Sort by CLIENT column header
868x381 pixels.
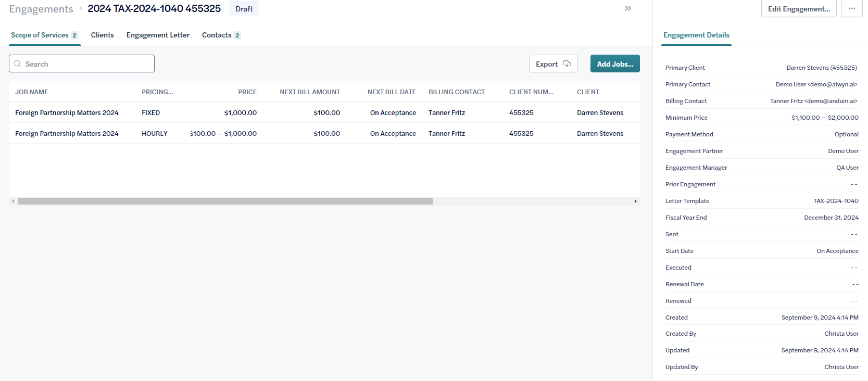(x=588, y=92)
